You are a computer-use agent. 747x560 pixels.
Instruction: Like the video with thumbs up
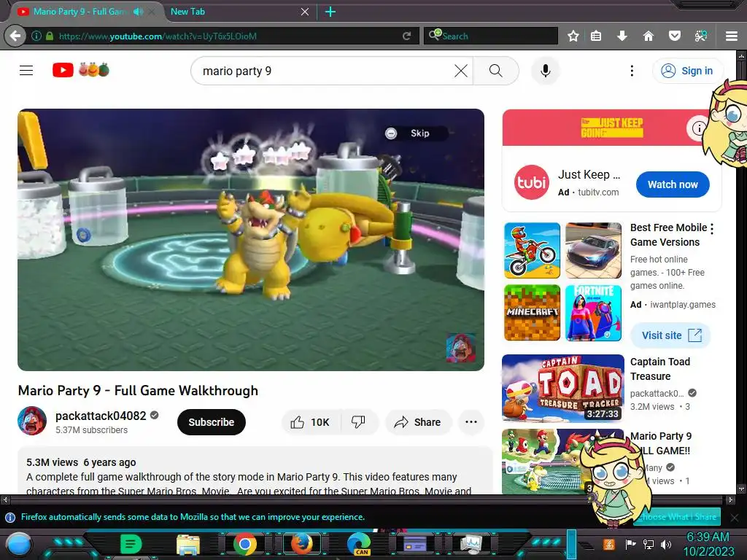coord(311,422)
